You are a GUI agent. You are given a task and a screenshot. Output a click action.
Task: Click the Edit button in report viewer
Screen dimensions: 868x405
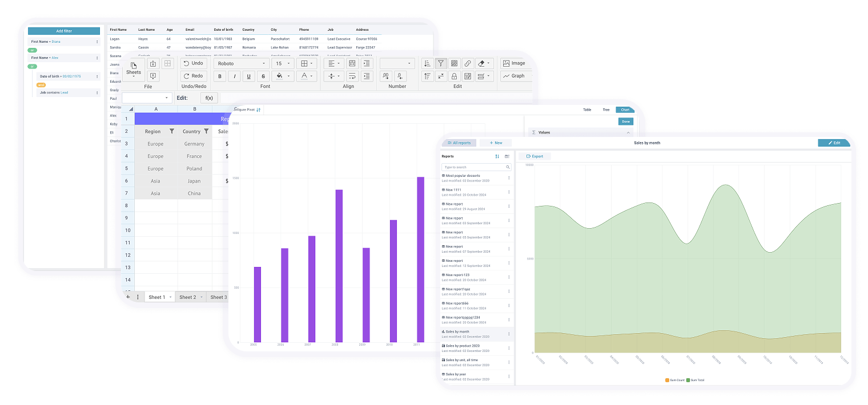coord(834,143)
